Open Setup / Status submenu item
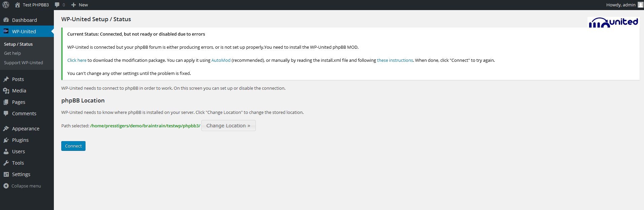This screenshot has width=644, height=210. [18, 44]
